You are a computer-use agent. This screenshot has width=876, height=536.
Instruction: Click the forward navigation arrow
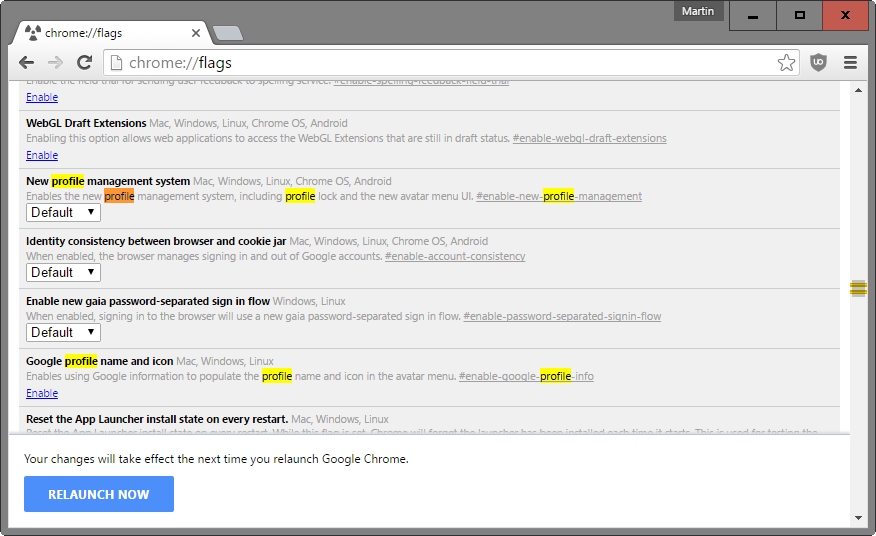[55, 63]
